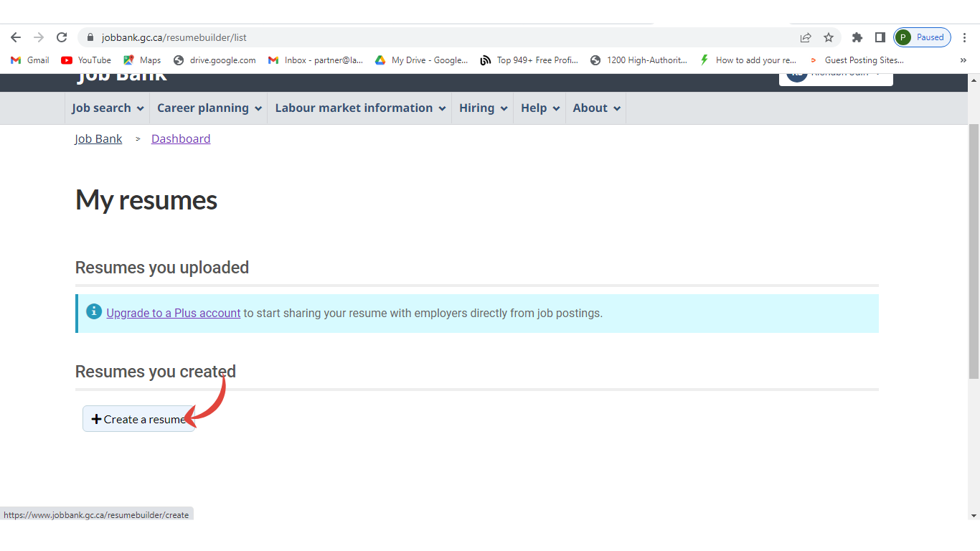Open the Extensions puzzle icon
The height and width of the screenshot is (551, 980).
coord(857,37)
